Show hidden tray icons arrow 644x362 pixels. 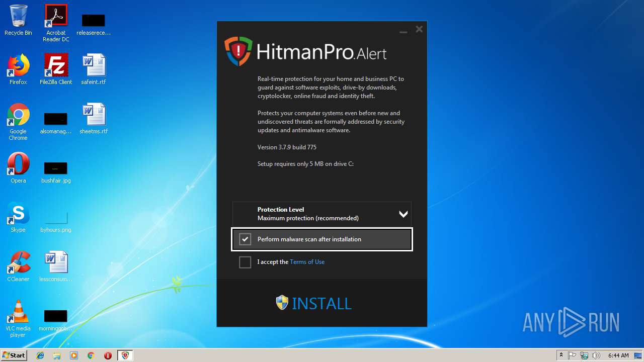[x=561, y=355]
